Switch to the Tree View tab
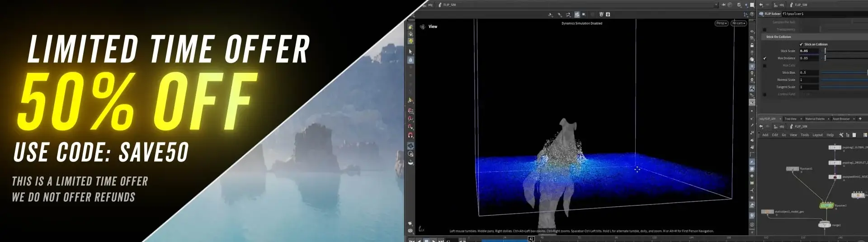The width and height of the screenshot is (868, 242). (791, 119)
